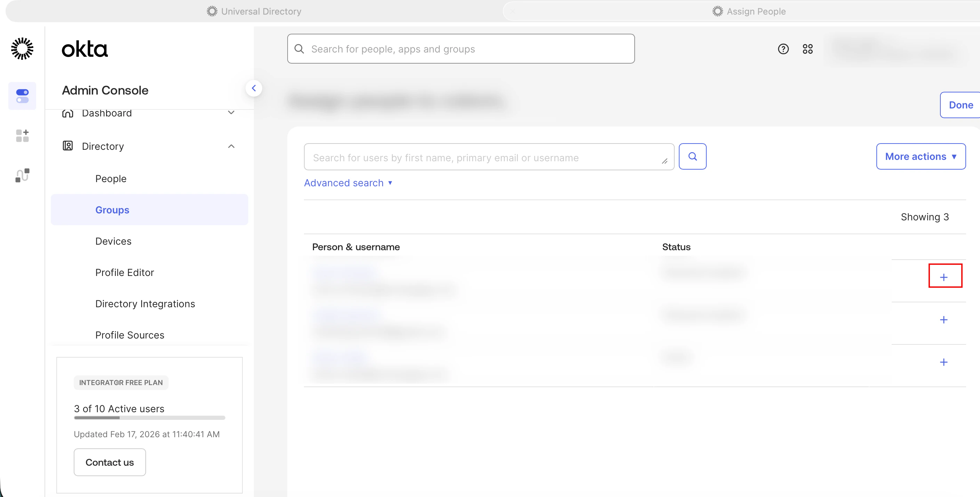Screen dimensions: 980x497
Task: Collapse the Admin Console sidebar chevron
Action: coord(254,88)
